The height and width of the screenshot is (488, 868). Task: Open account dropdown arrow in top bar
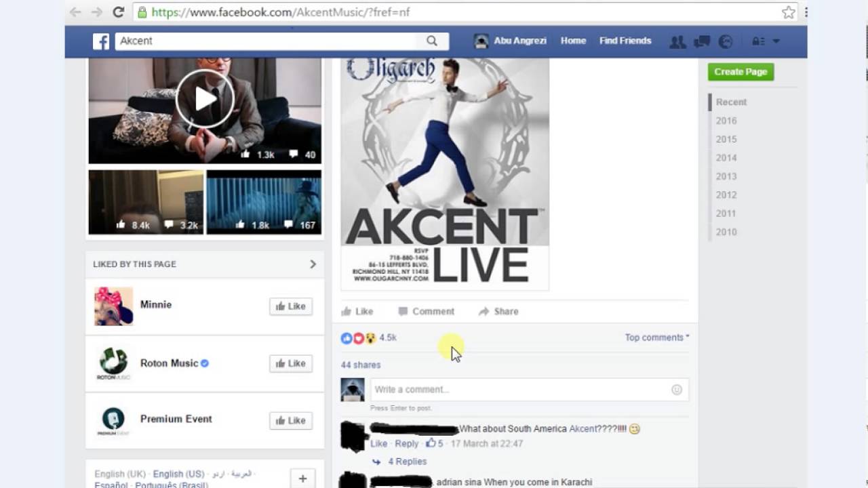point(776,41)
